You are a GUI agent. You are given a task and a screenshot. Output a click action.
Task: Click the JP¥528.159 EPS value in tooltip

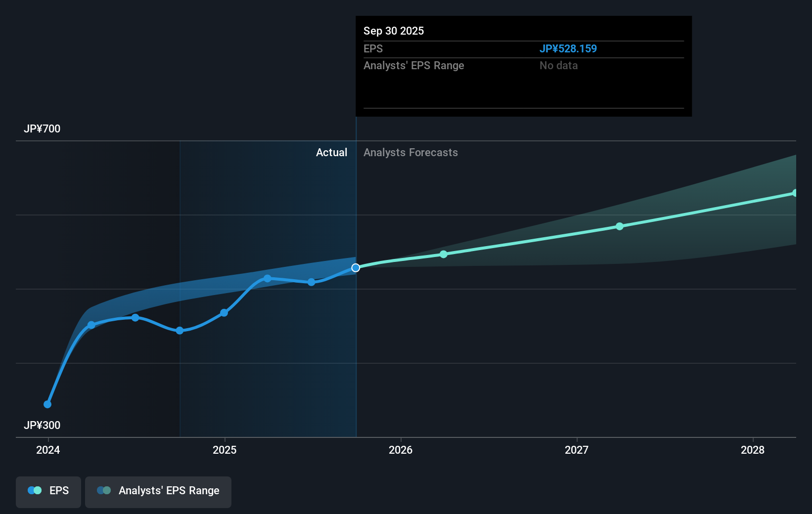[568, 48]
